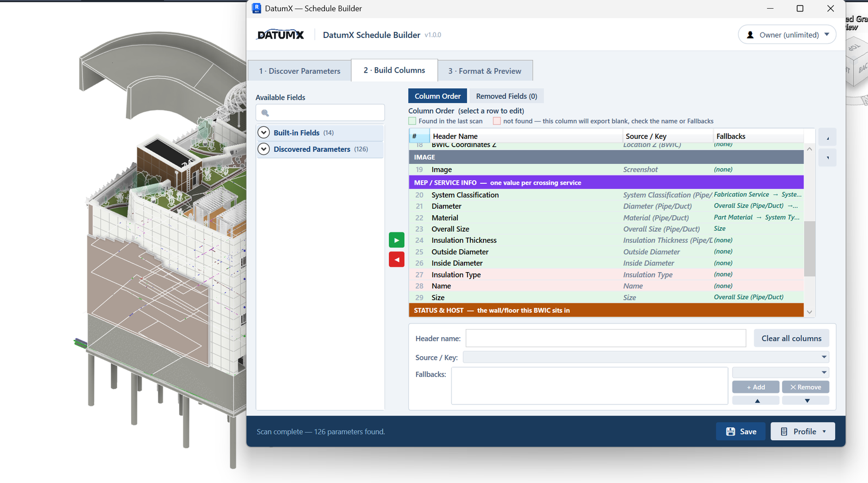Click the Source / Key column header
868x483 pixels.
668,136
